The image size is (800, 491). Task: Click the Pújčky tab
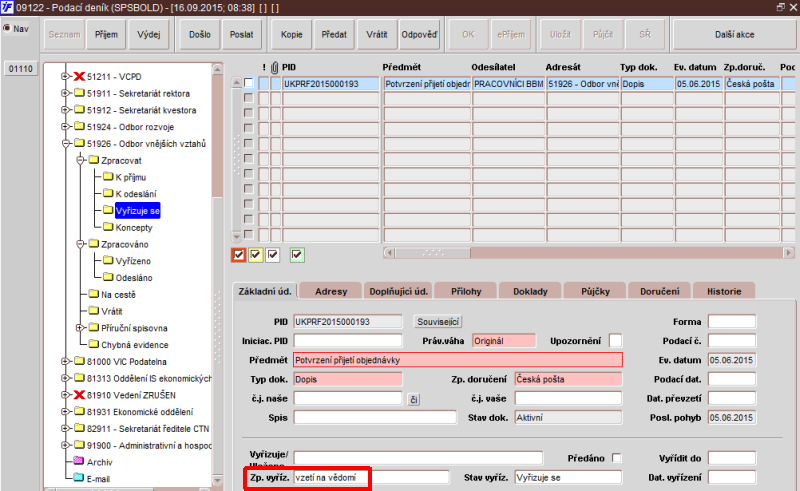(x=595, y=291)
